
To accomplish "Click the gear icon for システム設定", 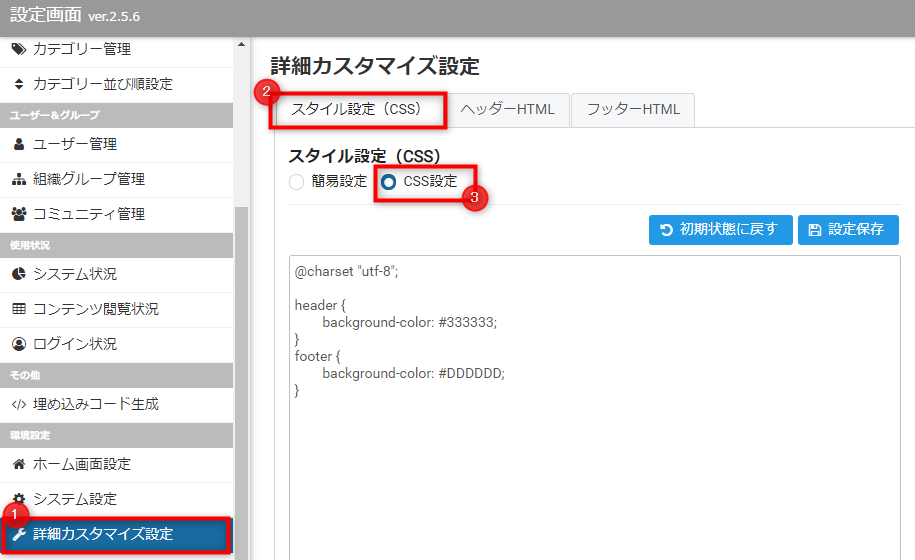I will tap(19, 499).
